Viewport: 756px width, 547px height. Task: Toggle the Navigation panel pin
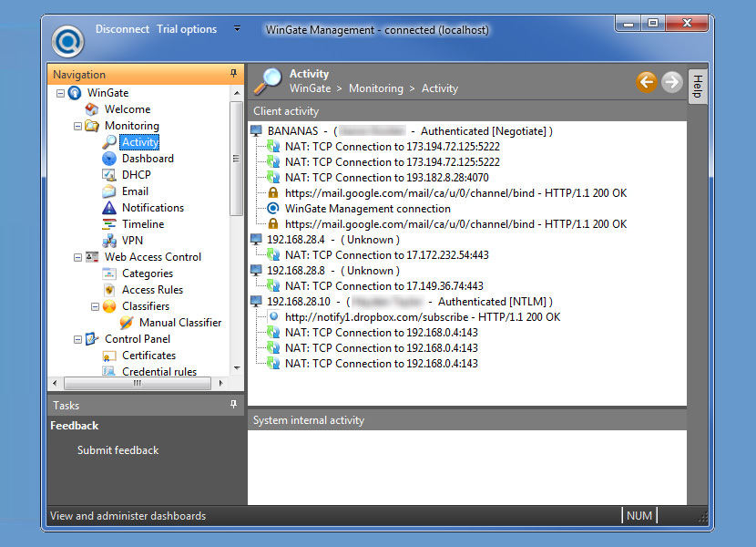[x=233, y=74]
